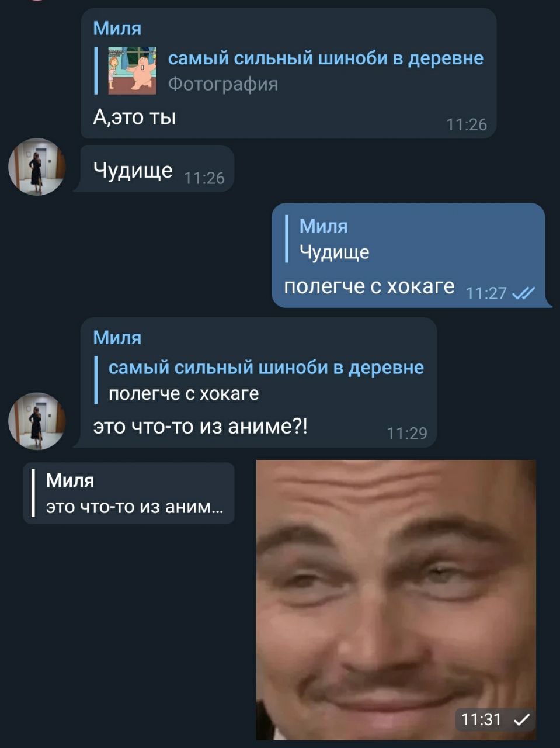Screen dimensions: 560x748
Task: Open the Family Guy photo thumbnail in reply
Action: point(132,71)
